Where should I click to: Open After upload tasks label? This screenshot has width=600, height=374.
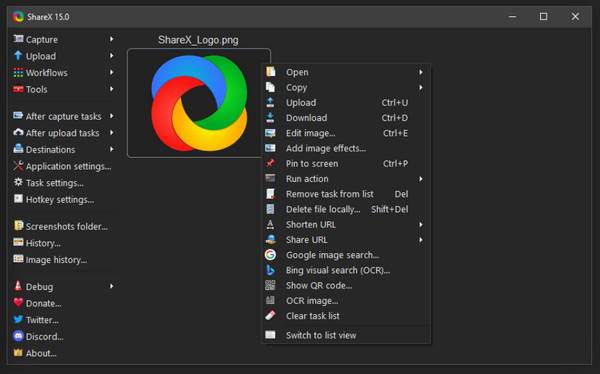[x=62, y=133]
